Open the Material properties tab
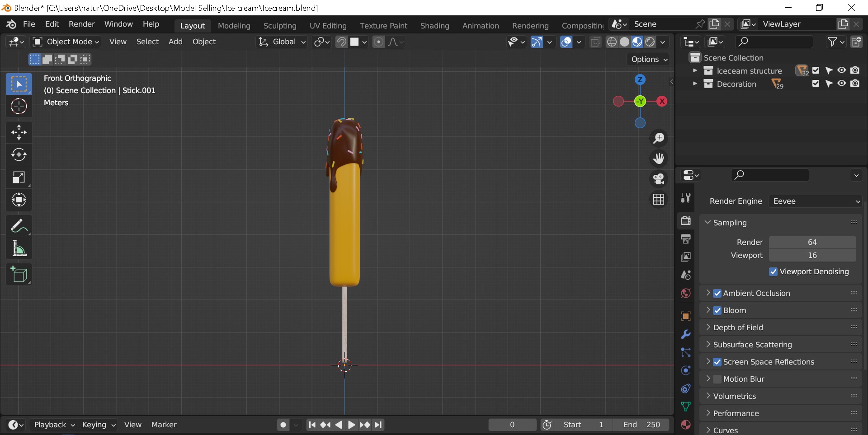The height and width of the screenshot is (435, 868). pos(686,425)
